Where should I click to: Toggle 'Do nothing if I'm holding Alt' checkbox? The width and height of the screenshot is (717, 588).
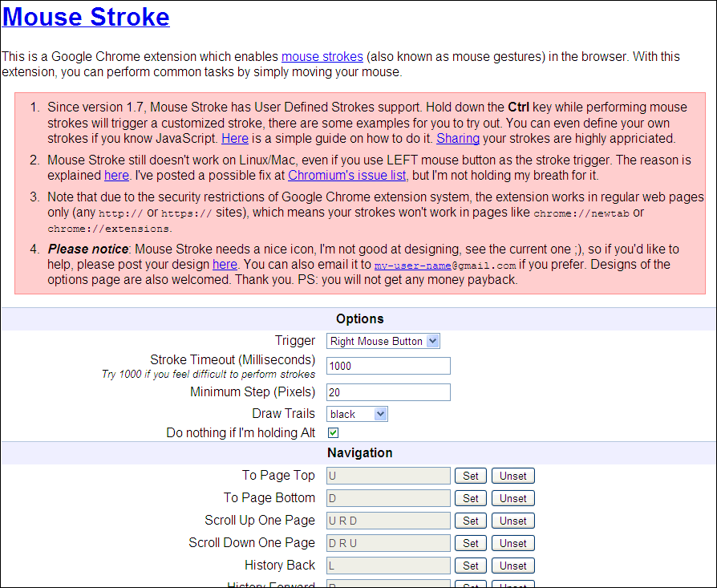pos(334,433)
